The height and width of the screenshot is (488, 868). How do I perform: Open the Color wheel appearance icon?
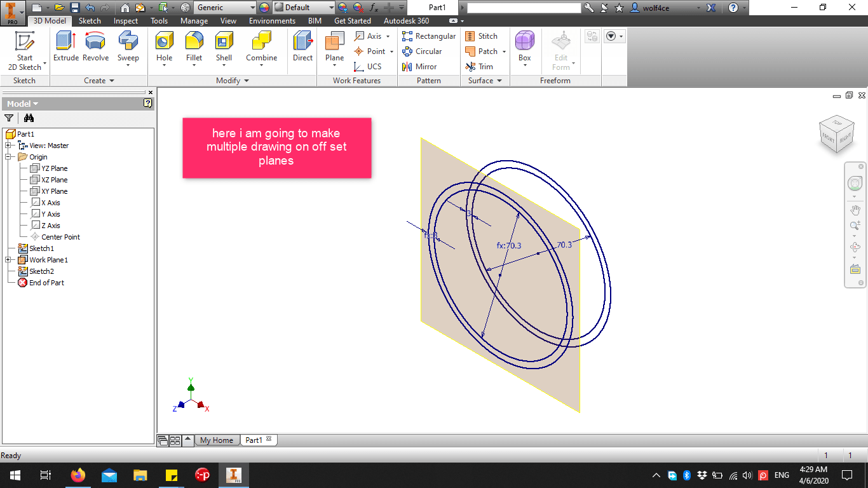click(264, 8)
